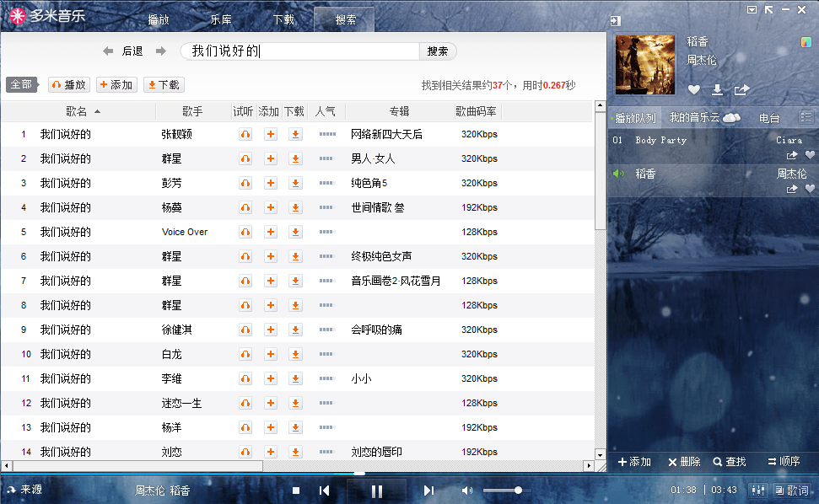Download 群星's song from row 2
This screenshot has width=819, height=504.
[x=294, y=158]
